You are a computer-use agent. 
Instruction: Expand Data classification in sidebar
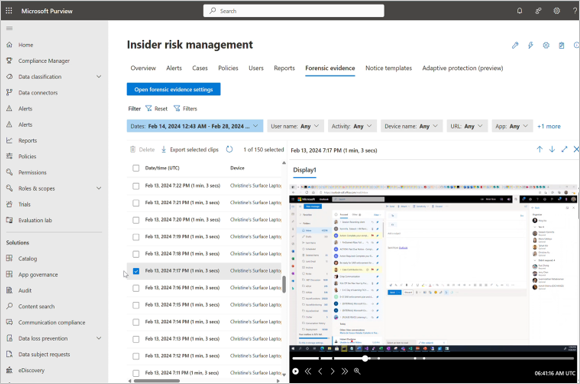pos(99,77)
